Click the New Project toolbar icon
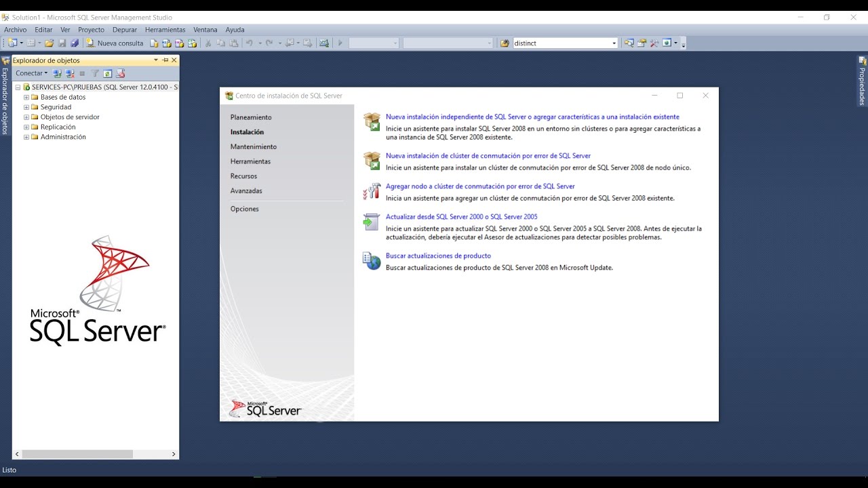Viewport: 868px width, 488px height. pos(12,43)
